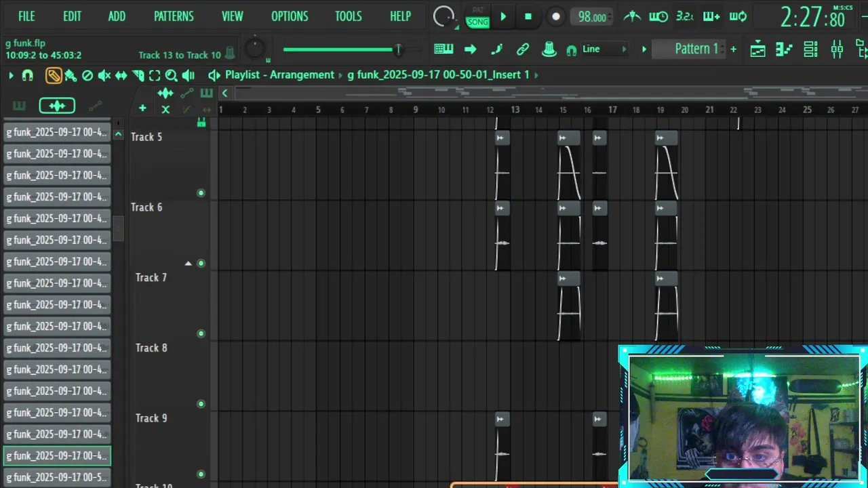Toggle Track 9 mute switch

click(201, 474)
